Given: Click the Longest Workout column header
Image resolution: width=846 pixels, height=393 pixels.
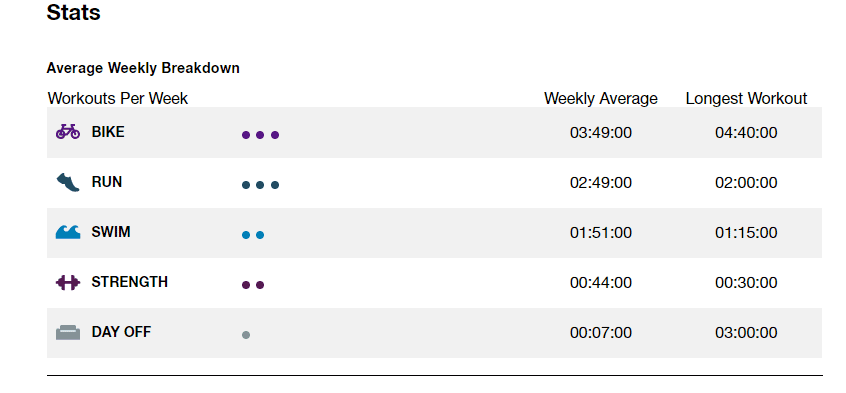Looking at the screenshot, I should (x=746, y=98).
